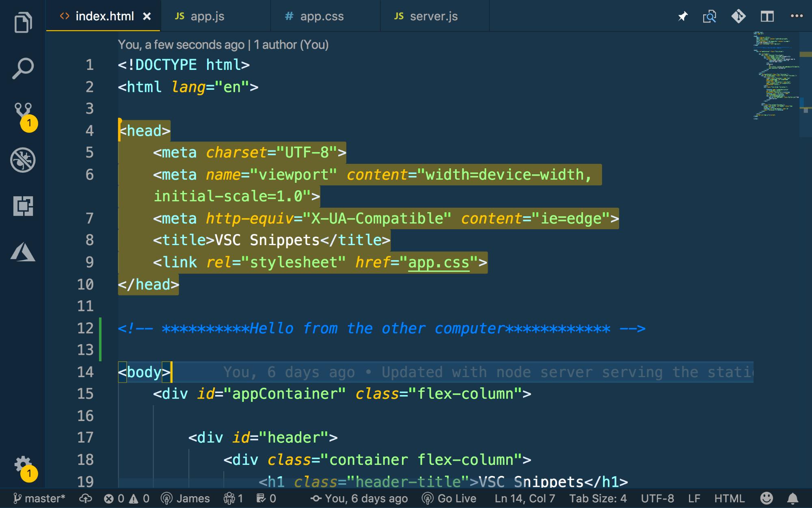Close the index.html tab
Screen dimensions: 812x508
click(x=147, y=16)
